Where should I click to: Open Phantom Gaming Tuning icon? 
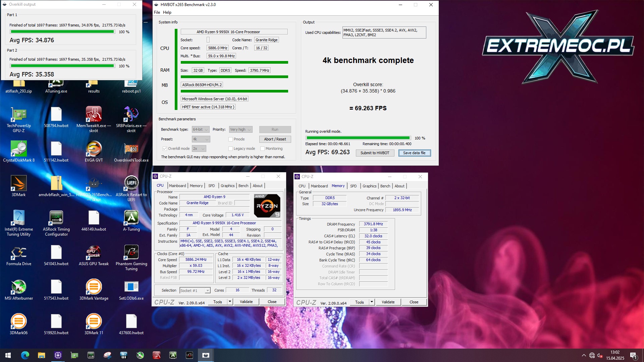(131, 258)
